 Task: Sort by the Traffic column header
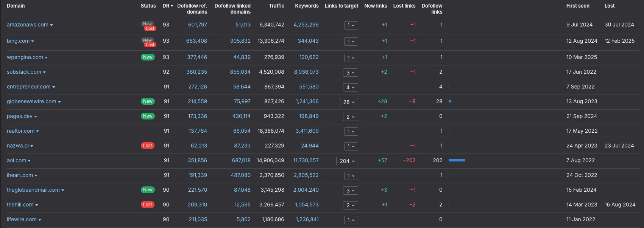pyautogui.click(x=276, y=6)
